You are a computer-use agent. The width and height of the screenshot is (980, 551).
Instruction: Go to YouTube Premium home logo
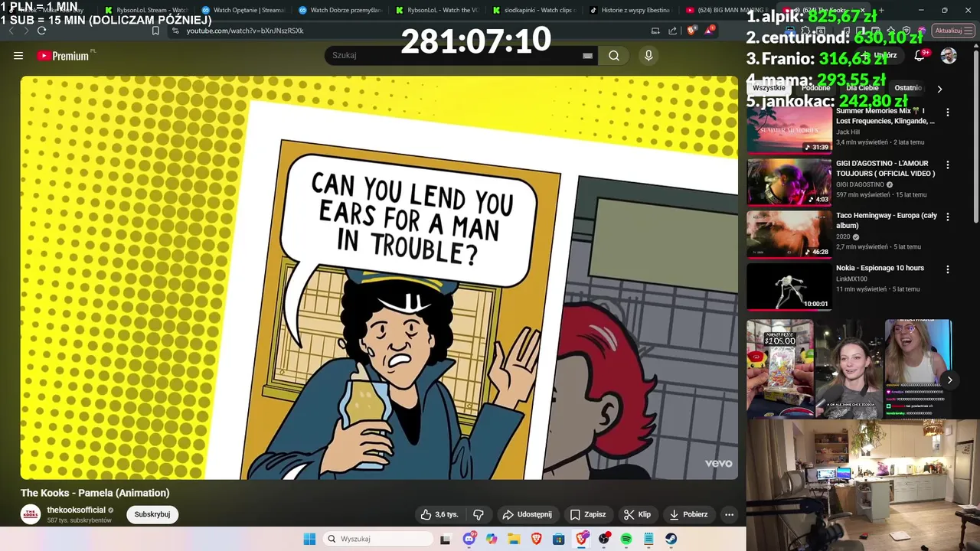pos(63,56)
